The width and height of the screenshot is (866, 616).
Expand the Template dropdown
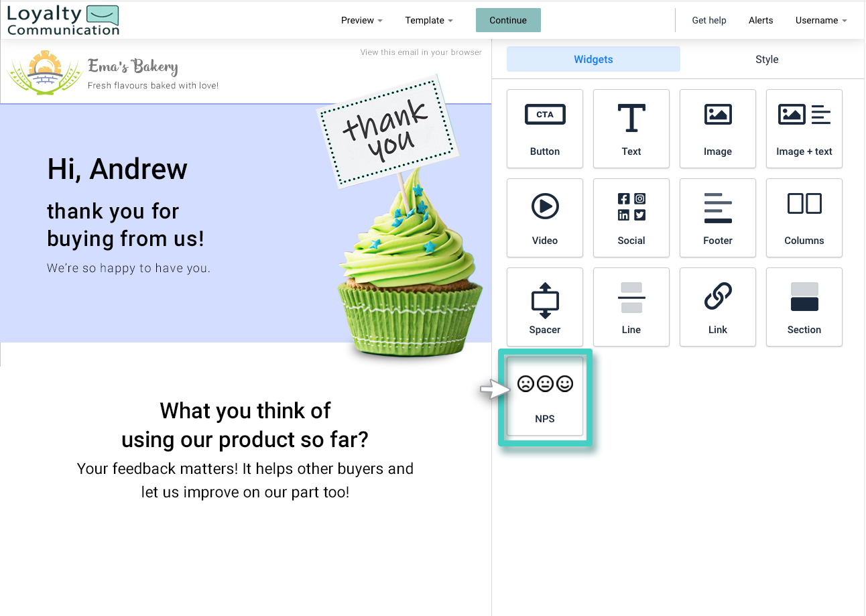[x=429, y=20]
